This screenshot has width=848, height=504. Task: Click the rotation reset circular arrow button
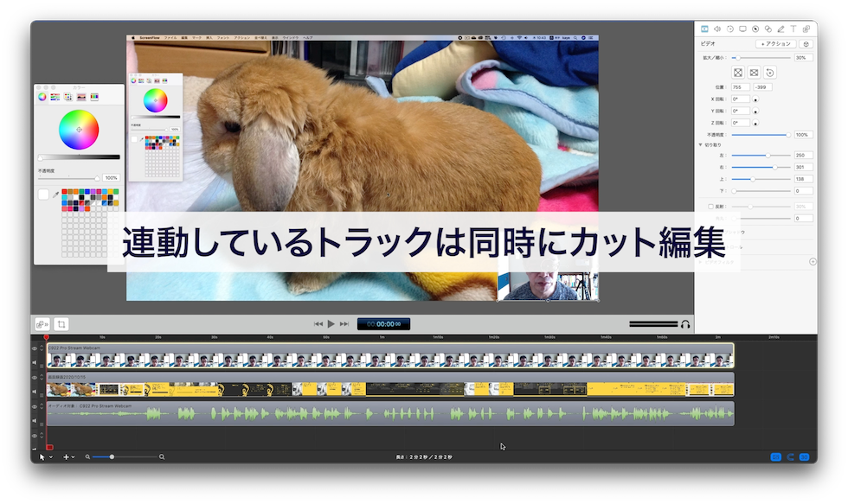(x=770, y=72)
